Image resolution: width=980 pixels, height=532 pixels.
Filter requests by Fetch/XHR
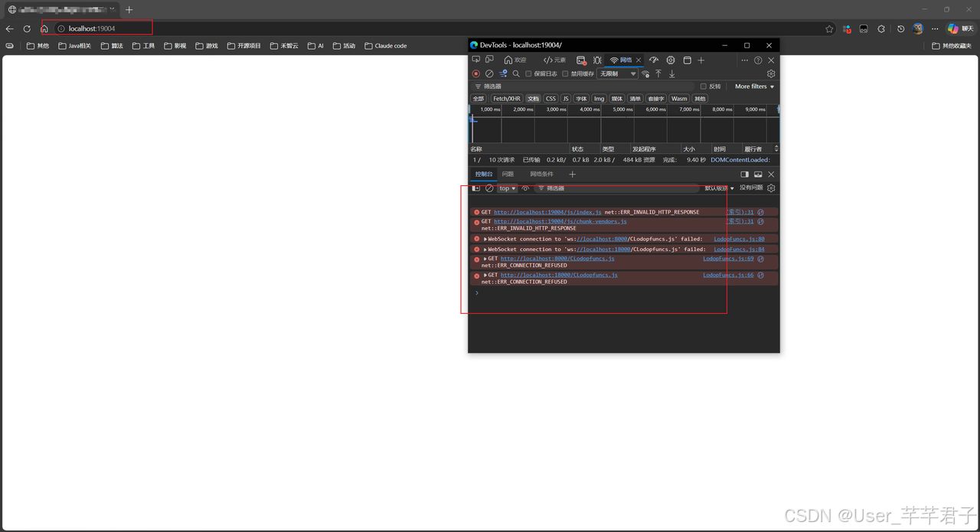tap(507, 99)
